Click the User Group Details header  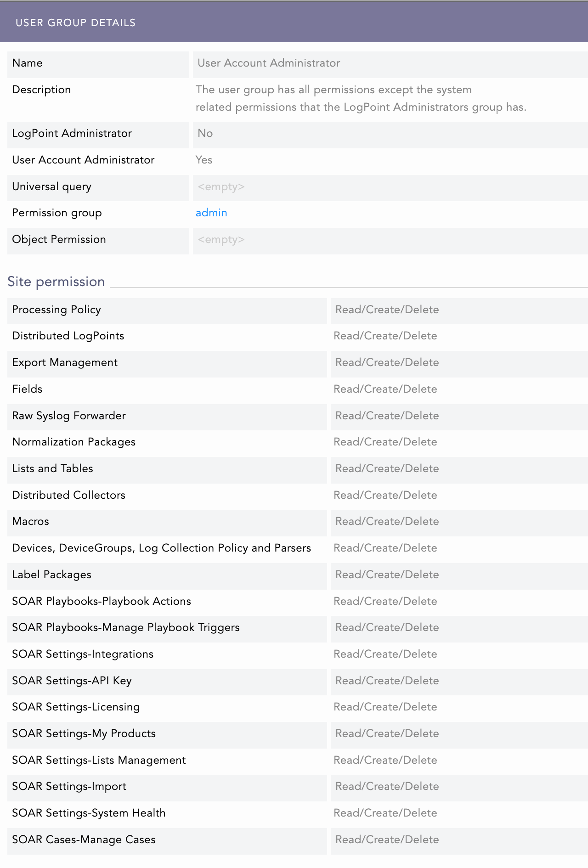[76, 23]
